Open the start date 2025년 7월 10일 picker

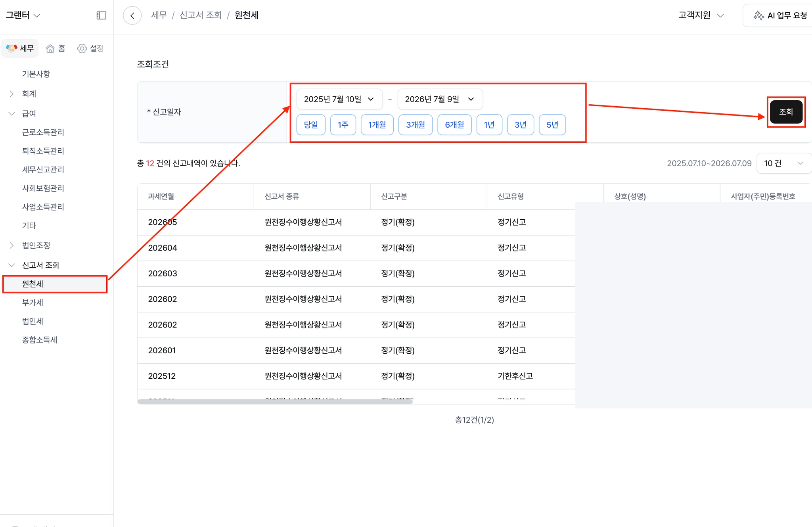click(339, 99)
